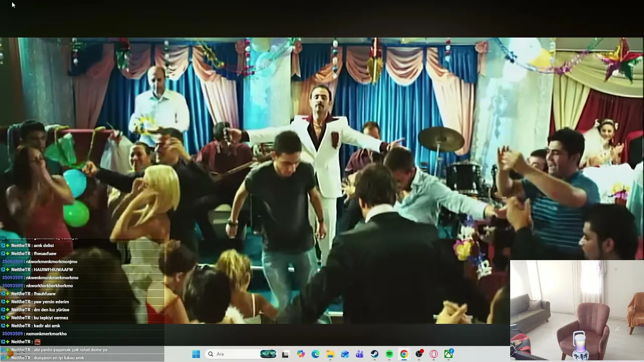644x362 pixels.
Task: Click chat message "abi yanlız yaşamak çok rahat deme ya"
Action: pyautogui.click(x=70, y=350)
